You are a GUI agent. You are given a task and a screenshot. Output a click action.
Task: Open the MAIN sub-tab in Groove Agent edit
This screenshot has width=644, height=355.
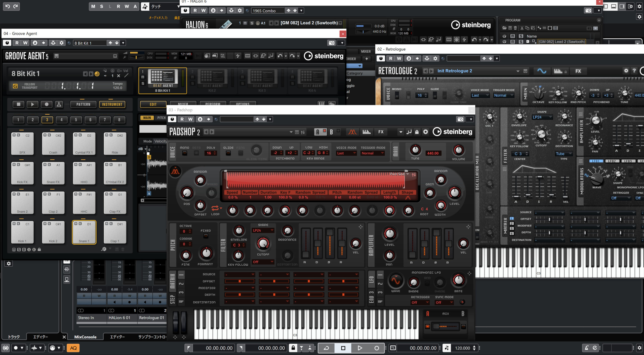[147, 118]
